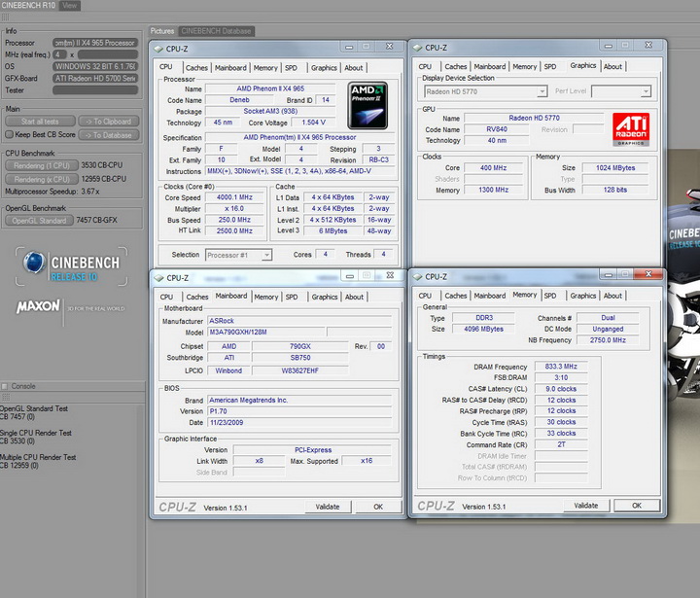
Task: Click Validate in the Memory CPU-Z window
Action: (x=585, y=505)
